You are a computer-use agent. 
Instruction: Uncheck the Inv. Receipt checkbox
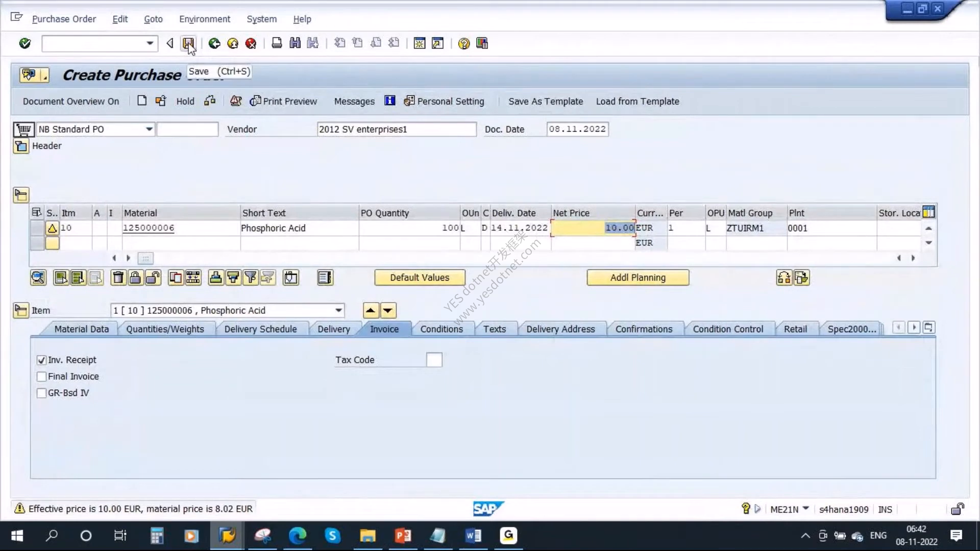pos(42,360)
